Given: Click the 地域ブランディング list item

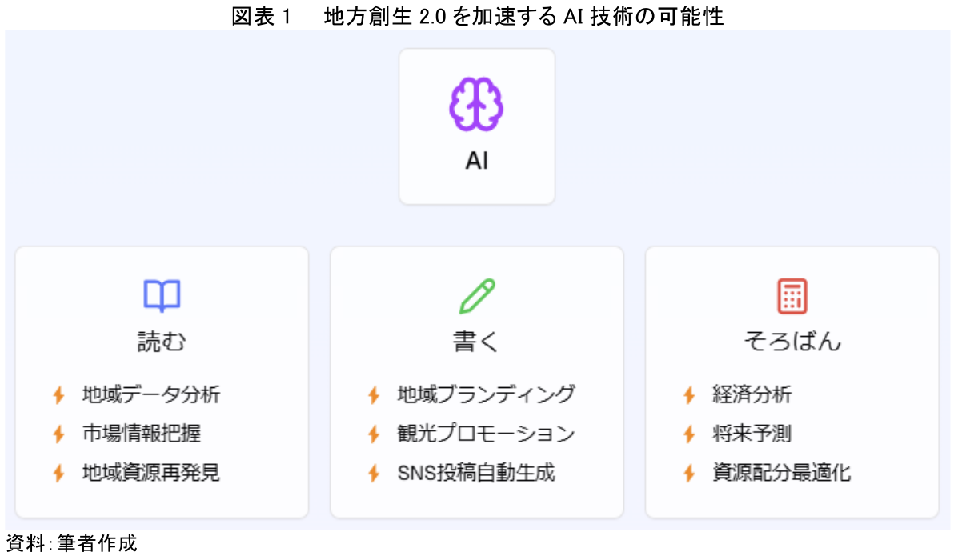Looking at the screenshot, I should [x=486, y=394].
